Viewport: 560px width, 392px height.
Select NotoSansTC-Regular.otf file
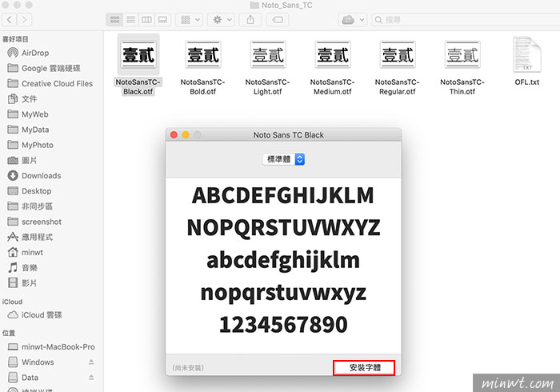pos(397,68)
